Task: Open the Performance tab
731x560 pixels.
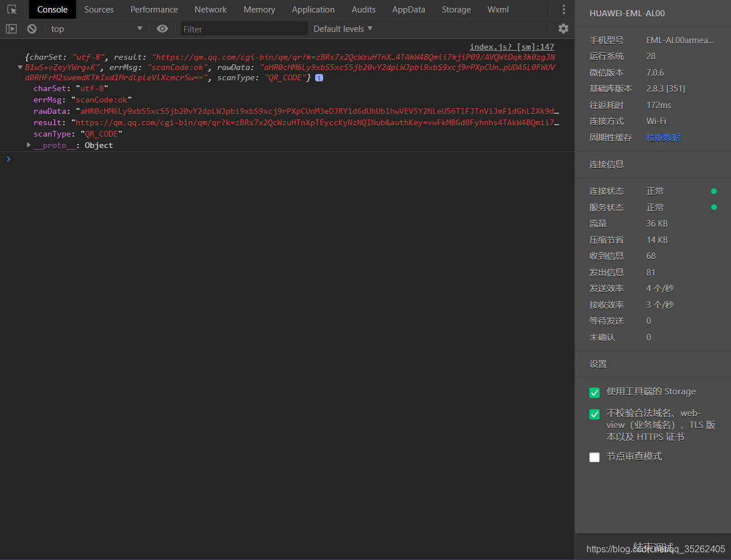Action: 154,10
